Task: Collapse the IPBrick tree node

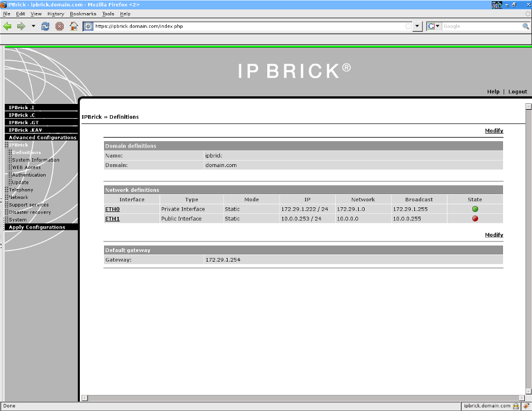Action: coord(18,145)
